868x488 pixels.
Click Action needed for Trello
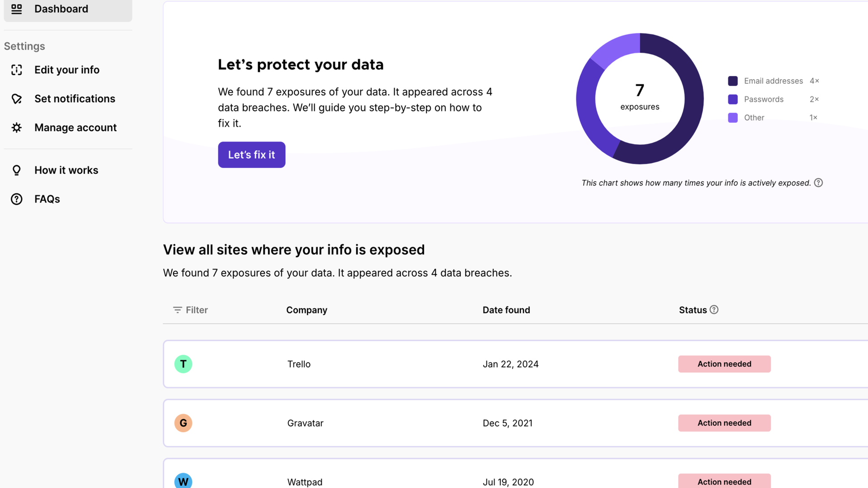724,364
